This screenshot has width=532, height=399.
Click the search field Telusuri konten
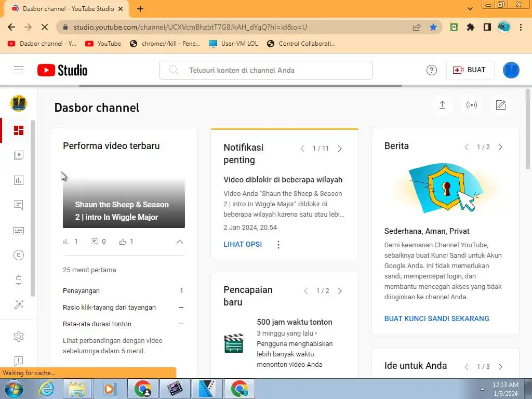tap(266, 70)
